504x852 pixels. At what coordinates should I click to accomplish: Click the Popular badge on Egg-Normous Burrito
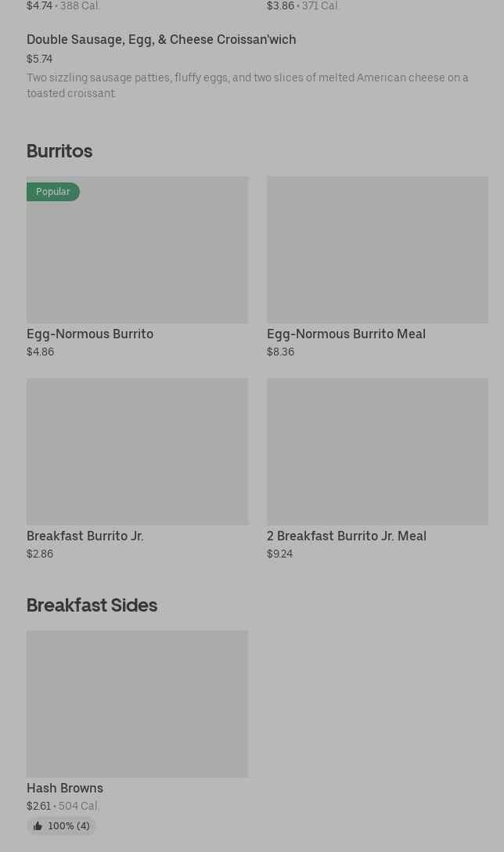pos(52,192)
